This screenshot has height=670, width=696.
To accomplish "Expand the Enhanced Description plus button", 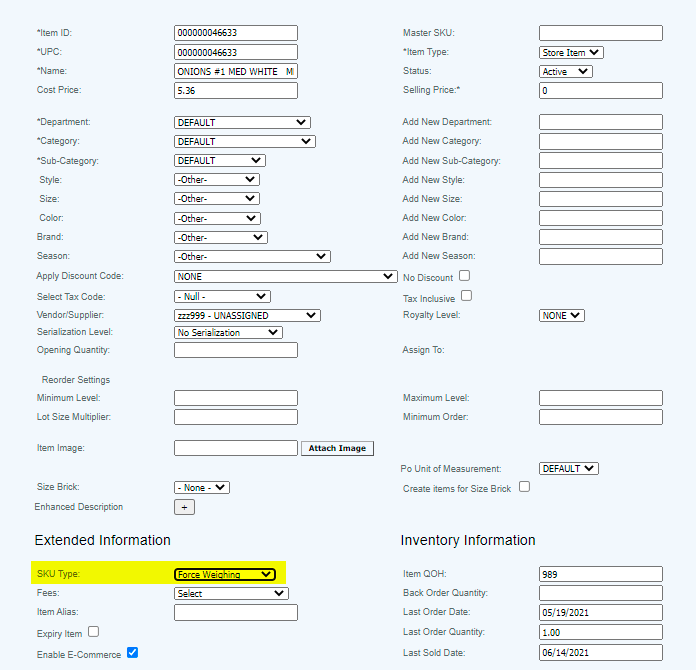I will pyautogui.click(x=184, y=507).
